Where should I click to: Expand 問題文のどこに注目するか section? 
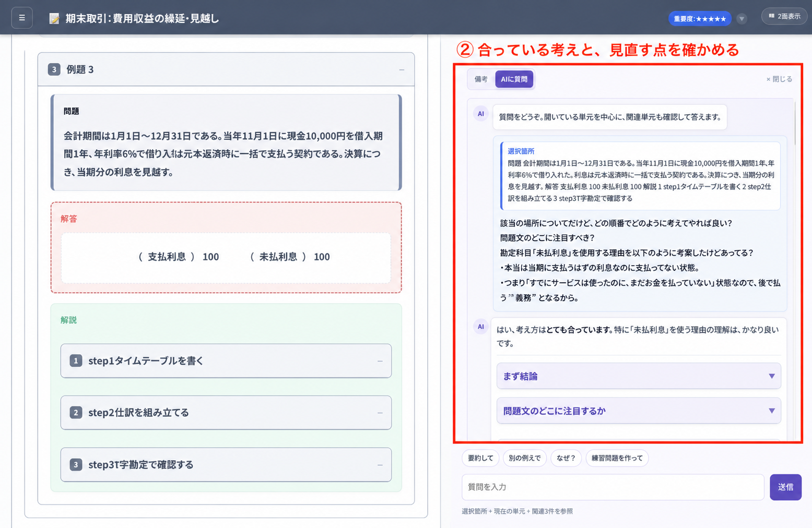[x=639, y=411]
